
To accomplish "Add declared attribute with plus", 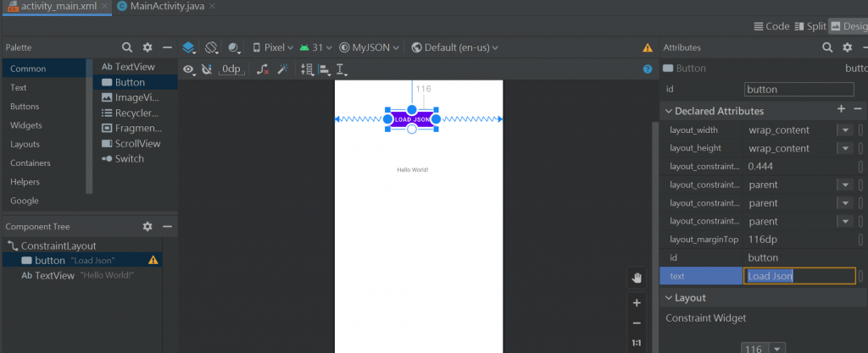I will click(841, 109).
